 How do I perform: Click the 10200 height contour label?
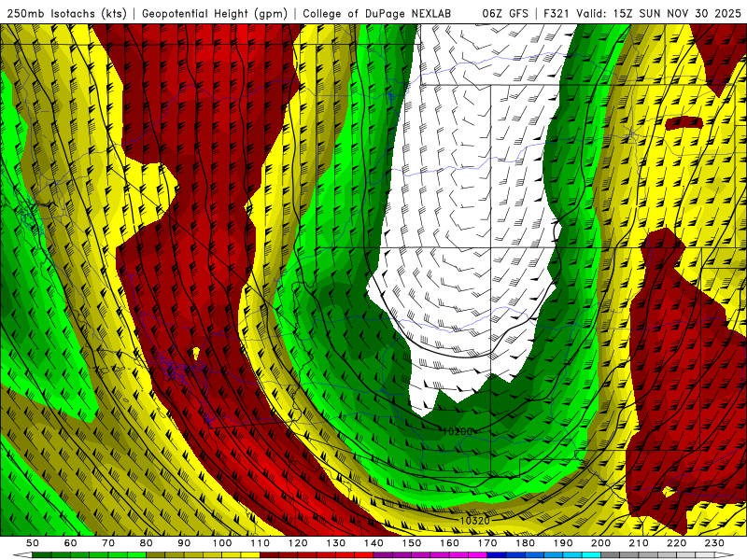coord(458,431)
